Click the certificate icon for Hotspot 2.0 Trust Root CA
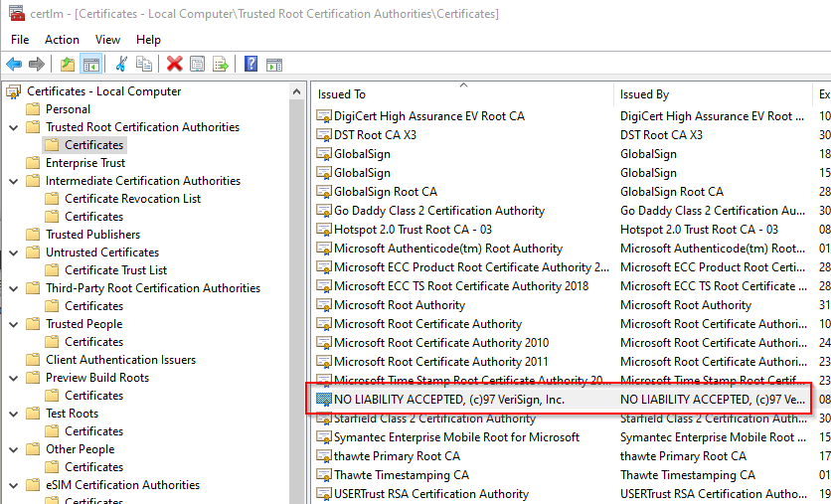The image size is (831, 504). point(324,230)
